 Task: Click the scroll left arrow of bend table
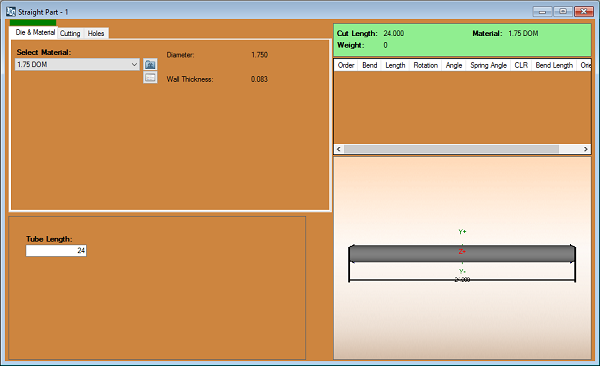pos(339,149)
